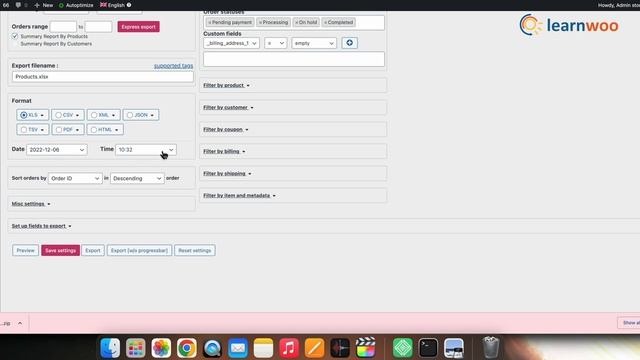Select the TSV format radio button
Image resolution: width=640 pixels, height=360 pixels.
24,130
